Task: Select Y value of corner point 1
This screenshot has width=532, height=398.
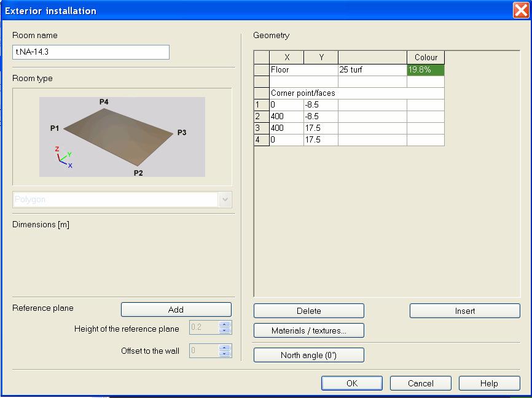Action: pyautogui.click(x=321, y=105)
